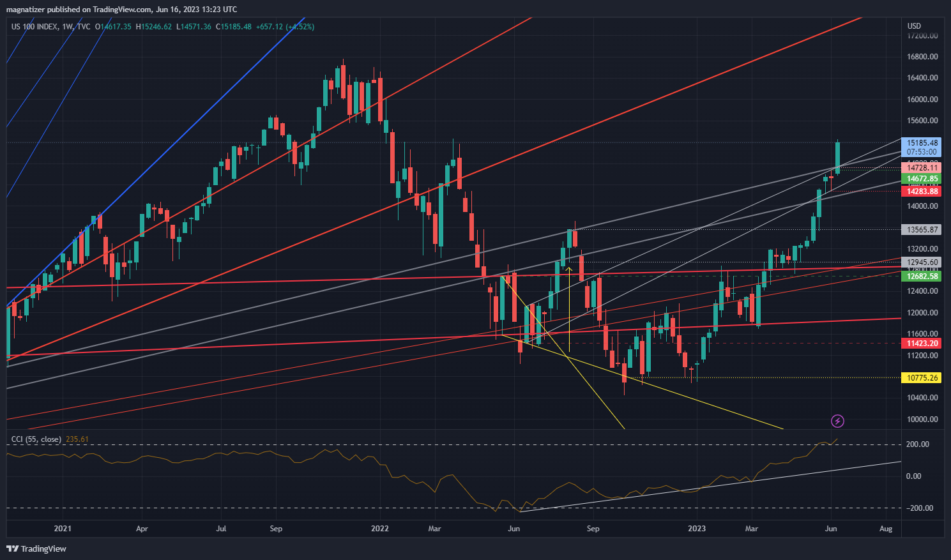The height and width of the screenshot is (560, 951).
Task: Select the close value C15185.48 in header
Action: (x=234, y=27)
